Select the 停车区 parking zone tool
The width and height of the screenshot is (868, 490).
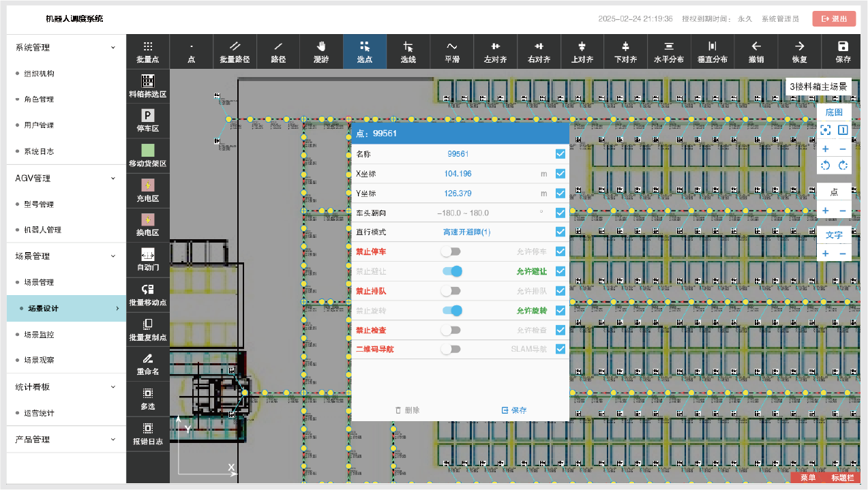pyautogui.click(x=147, y=121)
